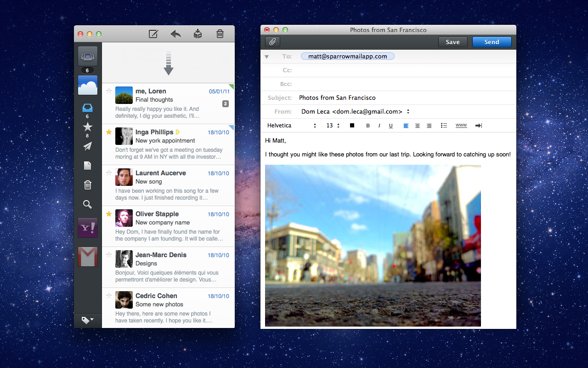Open the black text color swatch
The width and height of the screenshot is (588, 368).
[x=352, y=126]
